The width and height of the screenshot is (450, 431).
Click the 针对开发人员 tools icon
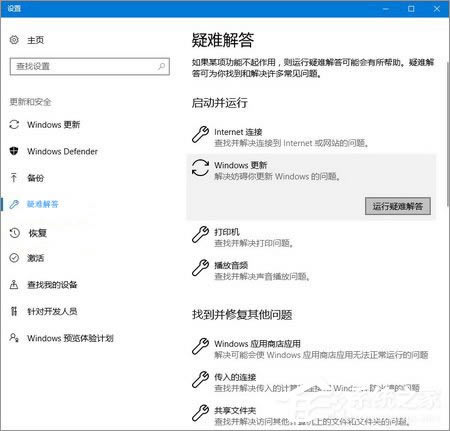14,311
